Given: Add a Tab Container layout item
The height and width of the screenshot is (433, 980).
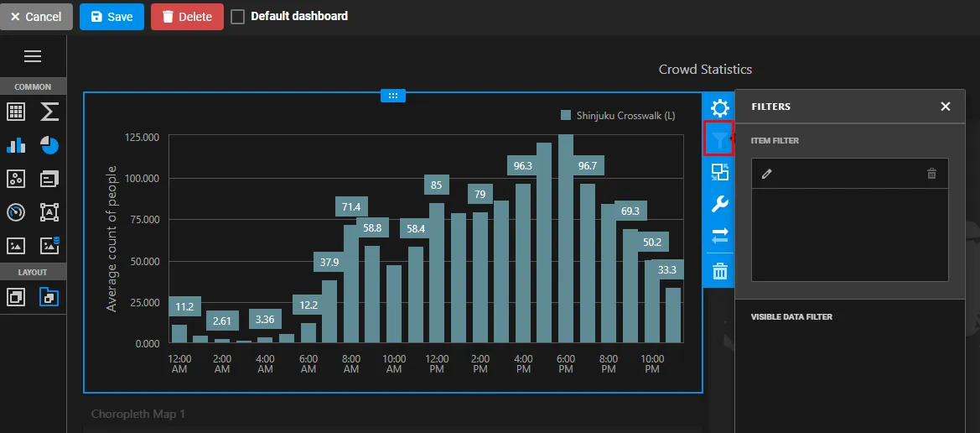Looking at the screenshot, I should (49, 296).
